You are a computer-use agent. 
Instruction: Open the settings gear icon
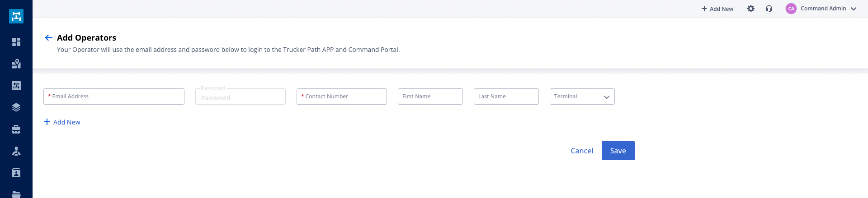[751, 9]
